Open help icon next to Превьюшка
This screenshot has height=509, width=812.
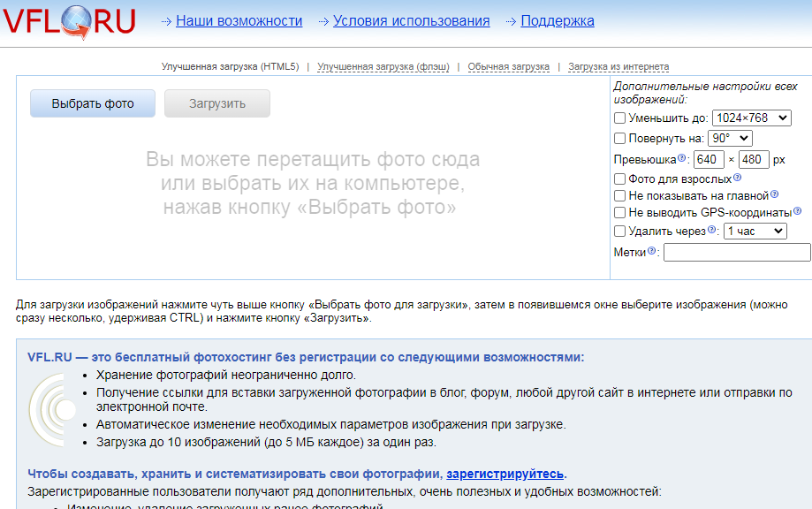point(681,158)
